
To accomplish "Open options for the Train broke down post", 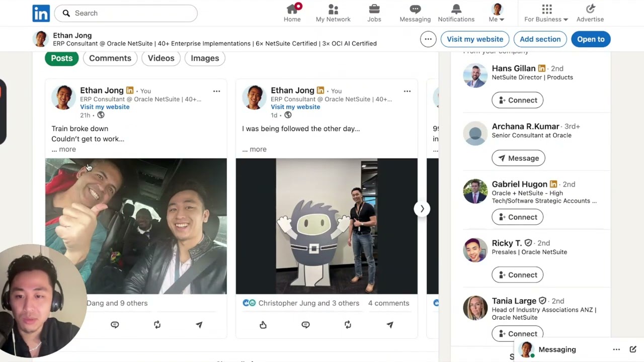I will 216,91.
